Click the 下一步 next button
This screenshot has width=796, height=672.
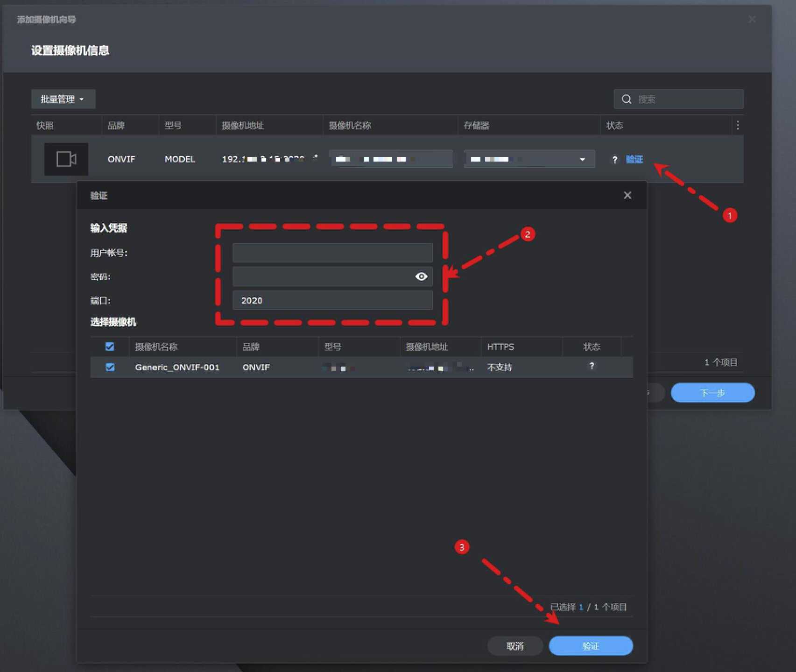click(x=712, y=393)
